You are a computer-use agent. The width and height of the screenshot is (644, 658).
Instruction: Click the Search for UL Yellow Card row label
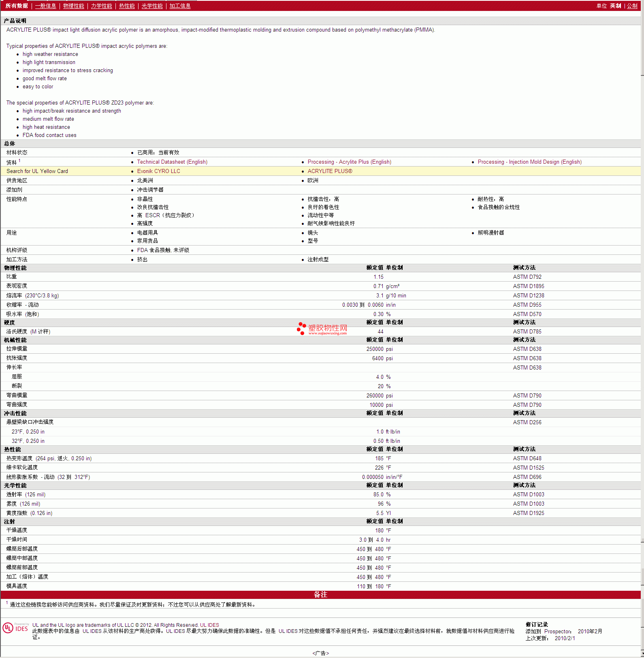coord(37,171)
